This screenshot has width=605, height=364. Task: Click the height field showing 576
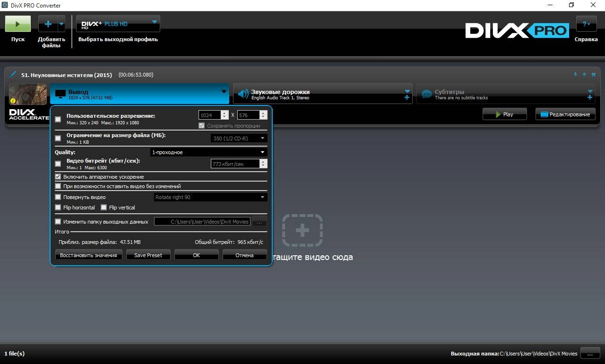click(x=249, y=115)
